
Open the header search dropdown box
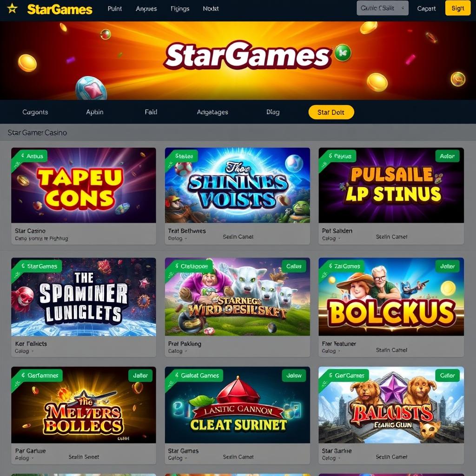[383, 8]
